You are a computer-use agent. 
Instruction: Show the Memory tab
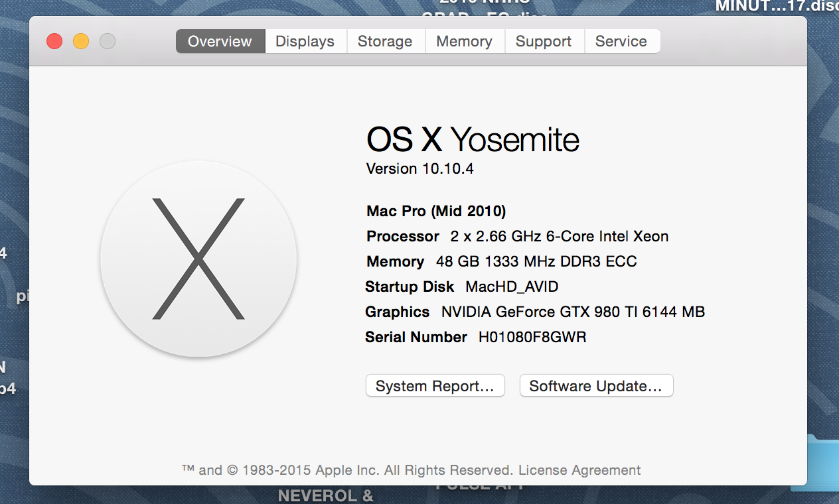pyautogui.click(x=465, y=41)
